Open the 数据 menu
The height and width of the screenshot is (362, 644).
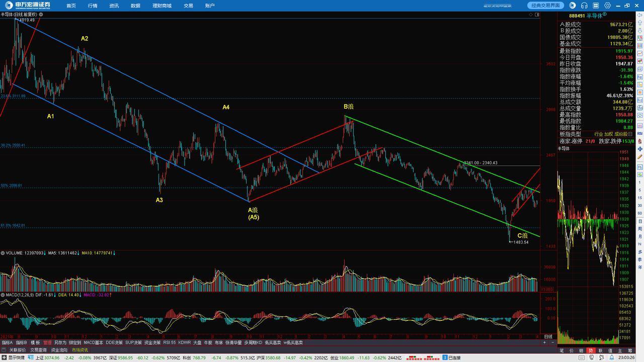[135, 6]
